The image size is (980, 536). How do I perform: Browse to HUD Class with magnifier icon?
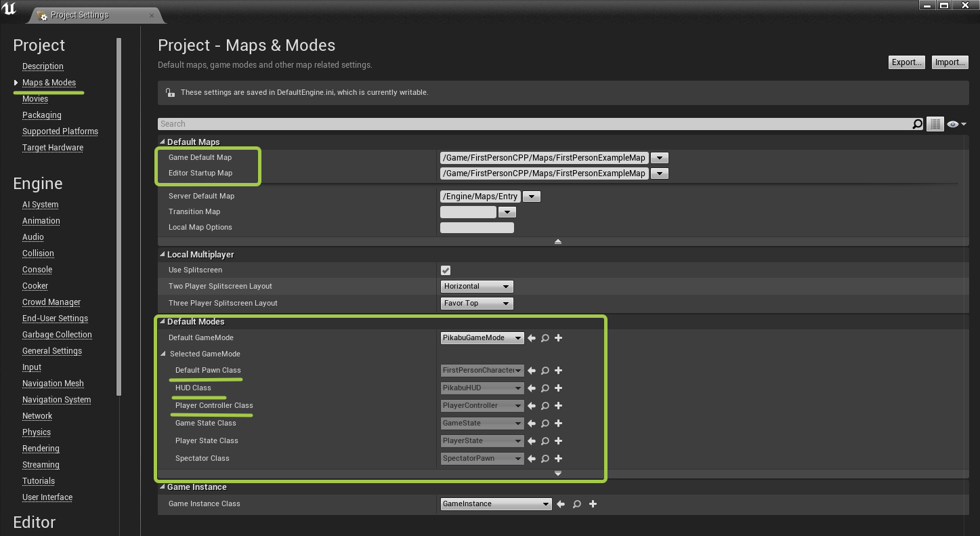[545, 388]
